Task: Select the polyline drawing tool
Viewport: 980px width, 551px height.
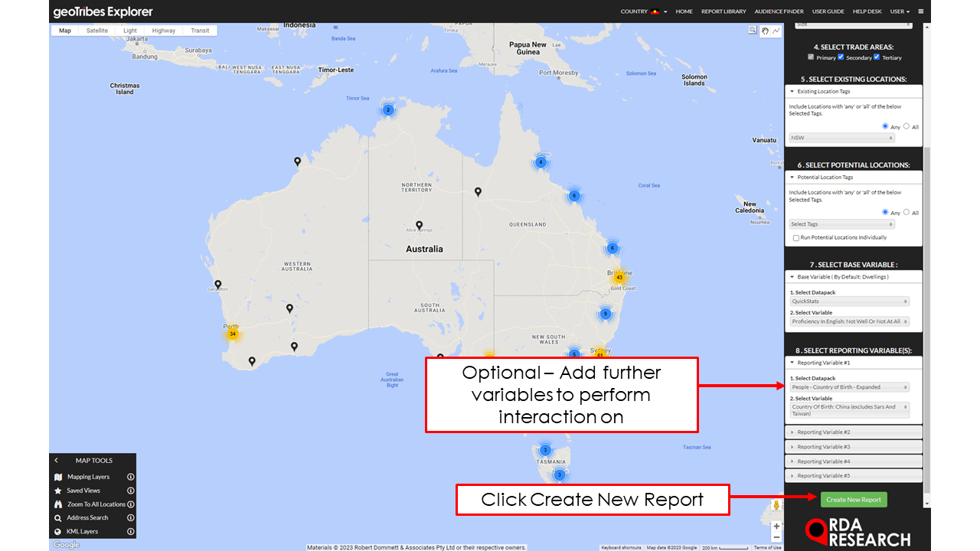Action: pos(776,31)
